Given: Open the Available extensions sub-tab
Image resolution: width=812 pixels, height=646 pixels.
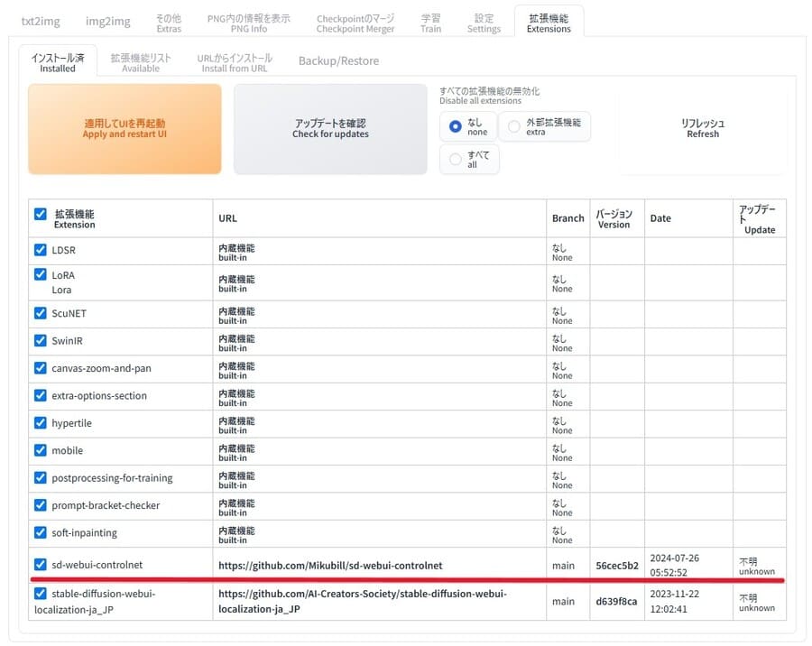Looking at the screenshot, I should click(x=141, y=62).
